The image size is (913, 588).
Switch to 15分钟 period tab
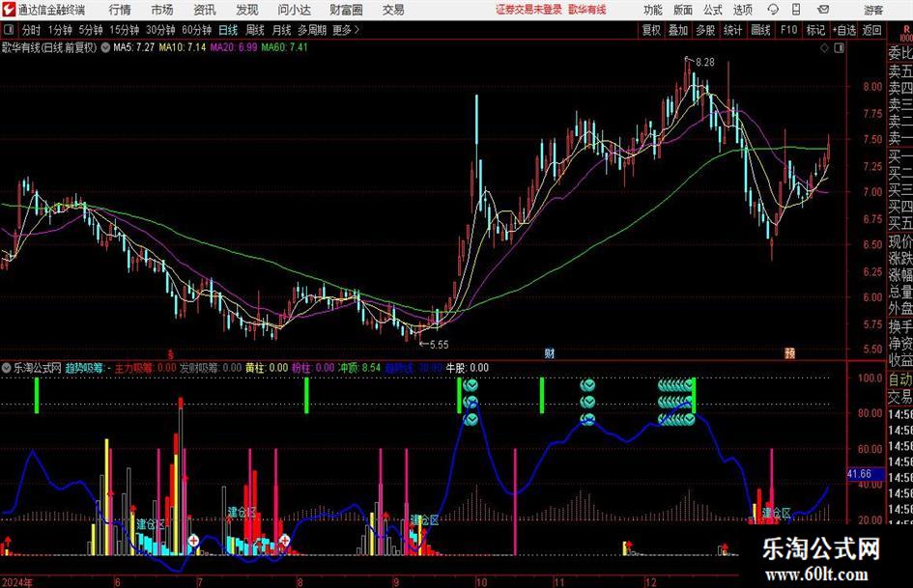124,30
